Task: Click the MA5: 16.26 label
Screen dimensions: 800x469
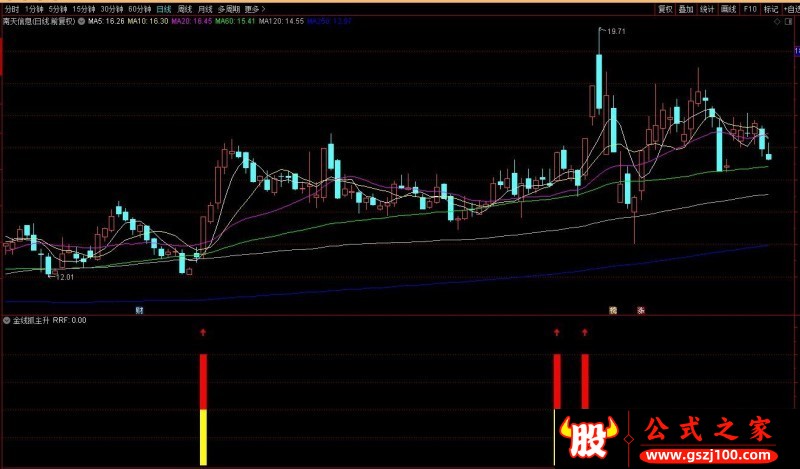Action: (106, 21)
